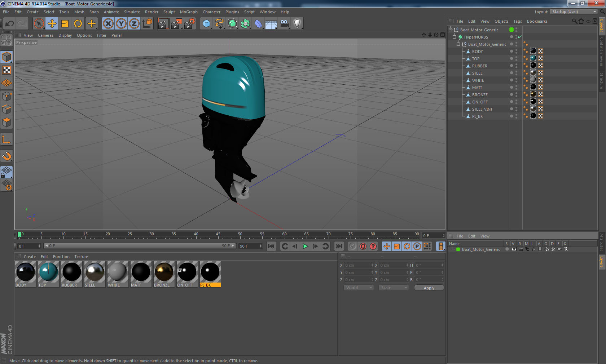
Task: Go to end of animation
Action: (x=339, y=246)
